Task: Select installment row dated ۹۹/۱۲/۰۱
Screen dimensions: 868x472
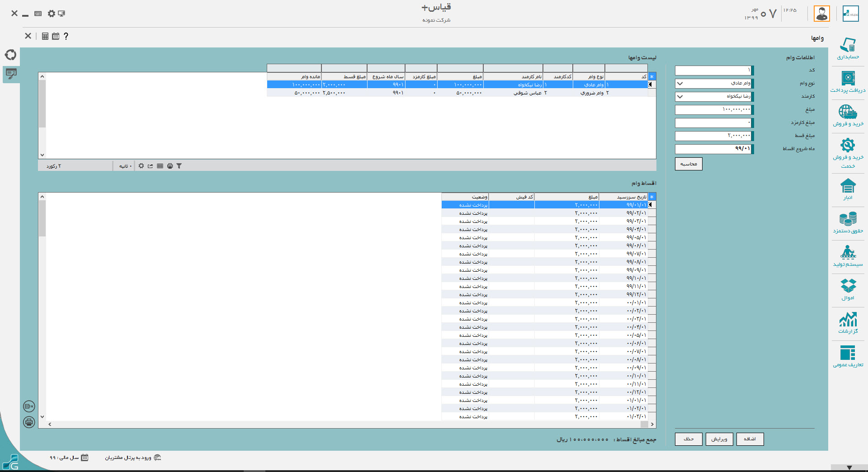Action: pos(545,294)
